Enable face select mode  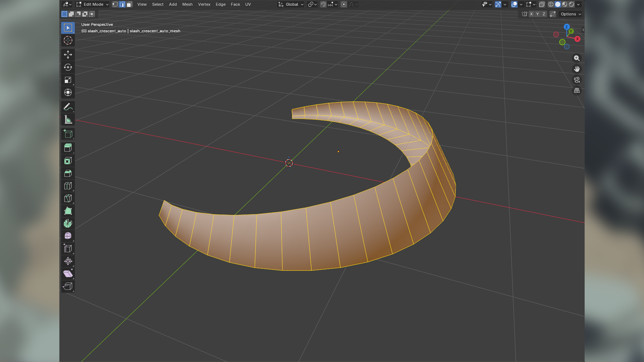point(129,4)
